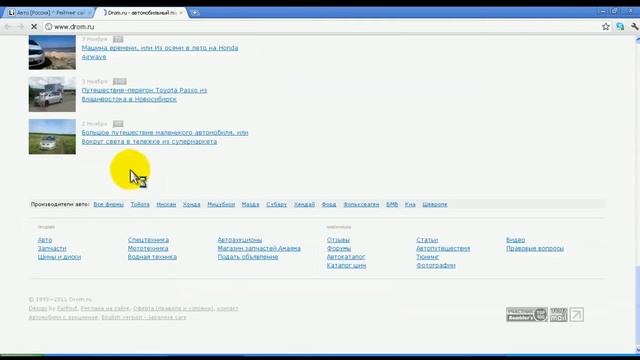Click the blue extension icon beside the star
The height and width of the screenshot is (360, 640).
[620, 27]
